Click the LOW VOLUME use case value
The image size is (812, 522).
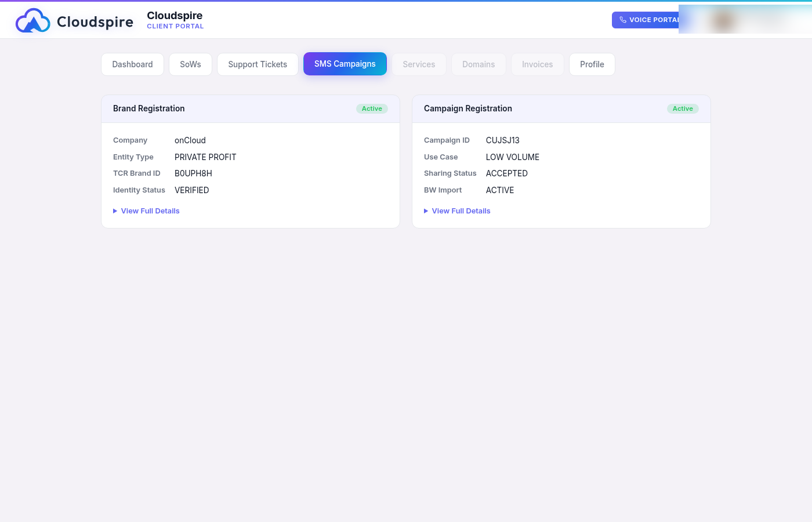513,157
